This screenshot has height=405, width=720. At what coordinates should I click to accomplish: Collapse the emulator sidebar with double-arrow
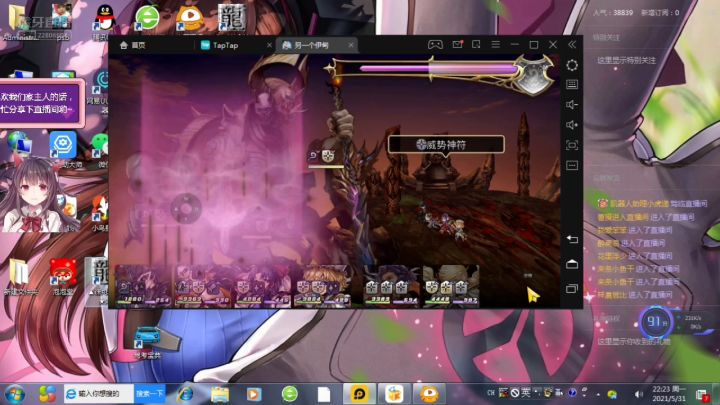coord(572,45)
